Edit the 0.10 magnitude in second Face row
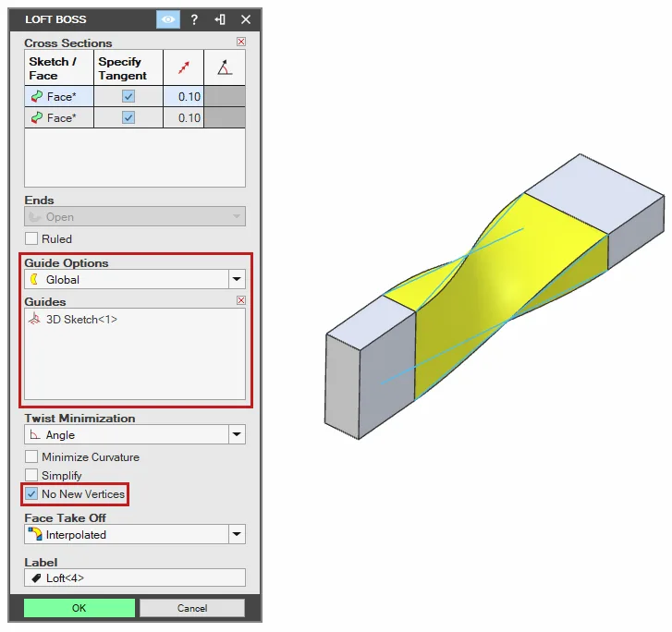 coord(183,118)
